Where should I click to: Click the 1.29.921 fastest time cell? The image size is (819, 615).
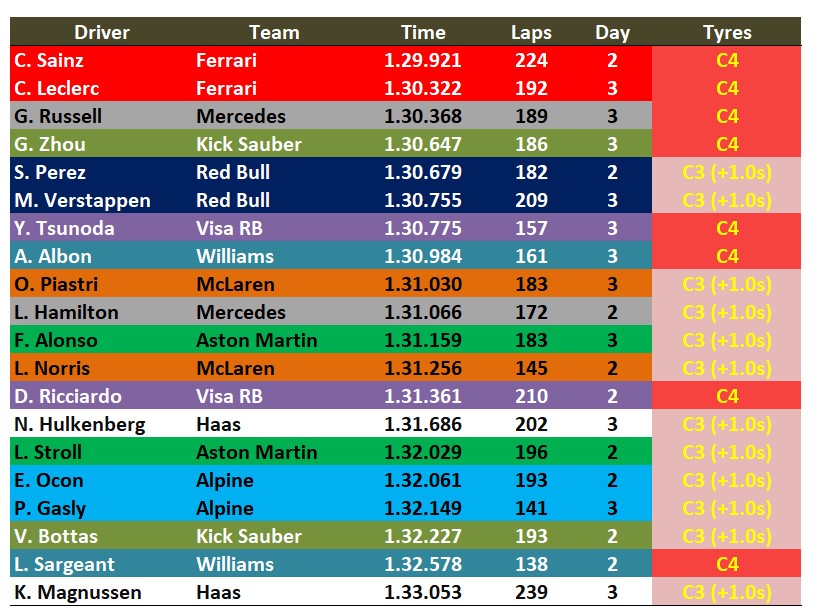[x=423, y=60]
